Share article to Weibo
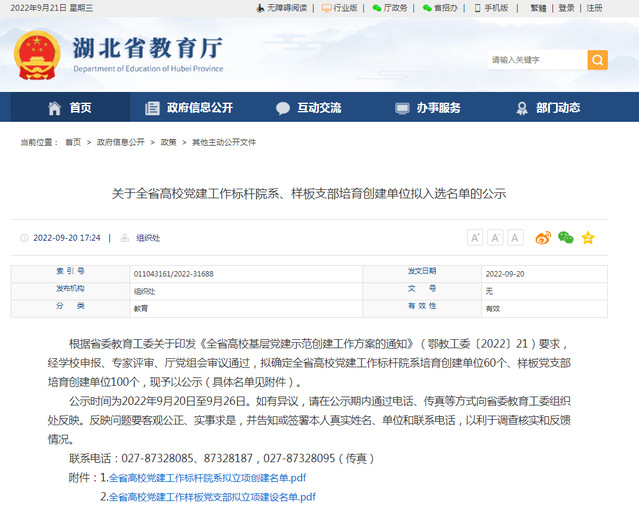 point(543,238)
